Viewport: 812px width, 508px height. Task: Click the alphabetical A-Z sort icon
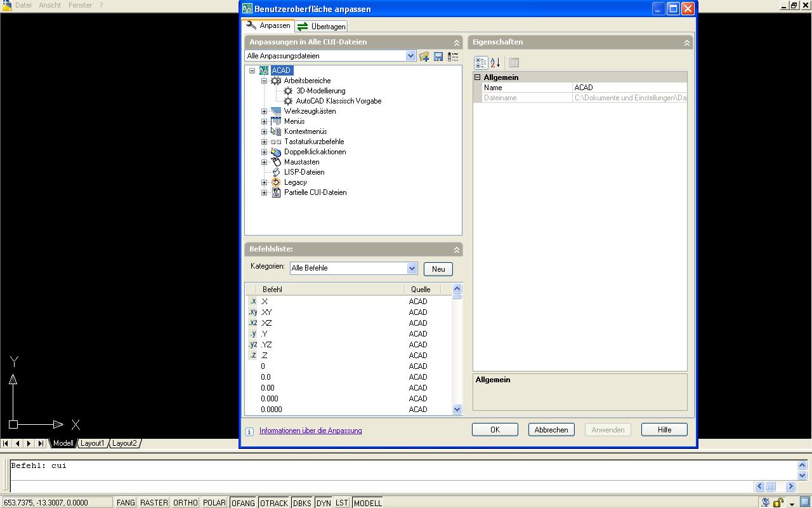point(495,62)
